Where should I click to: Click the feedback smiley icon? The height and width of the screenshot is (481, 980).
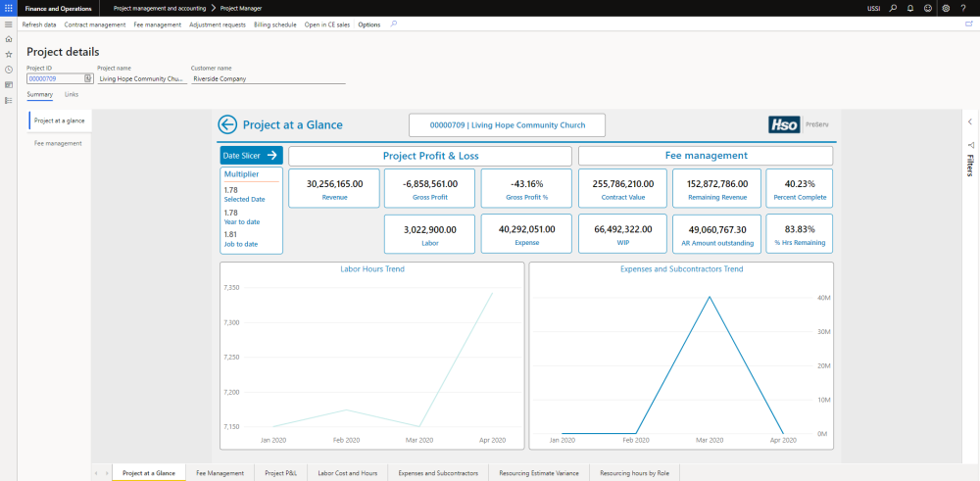928,8
